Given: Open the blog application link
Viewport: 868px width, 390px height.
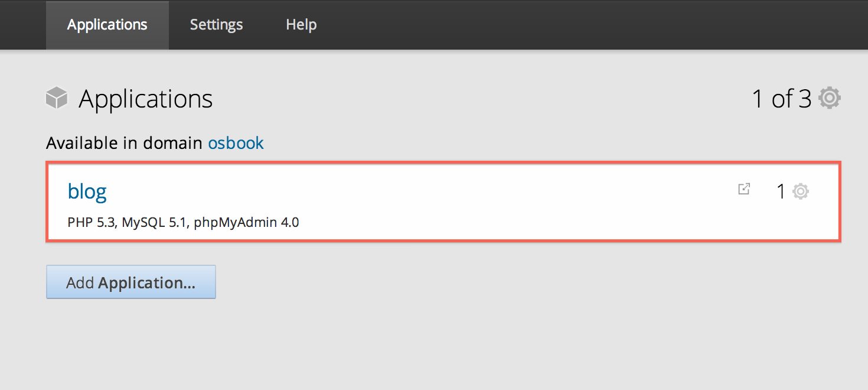Looking at the screenshot, I should [x=87, y=191].
